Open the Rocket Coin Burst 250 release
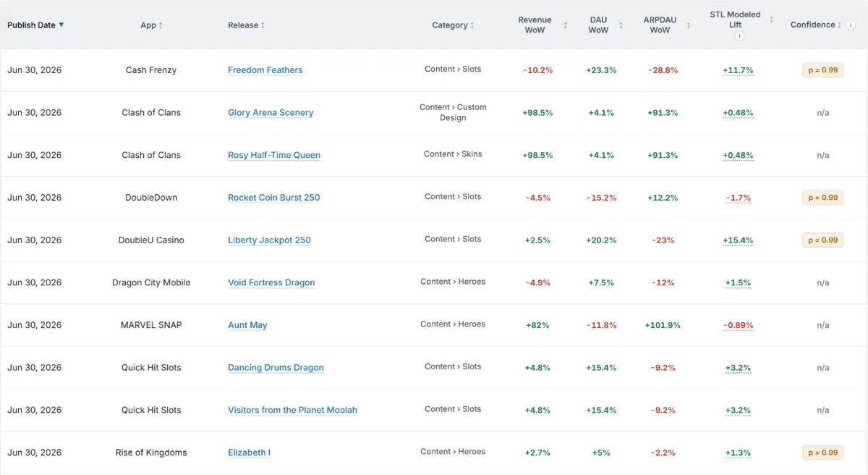 274,198
